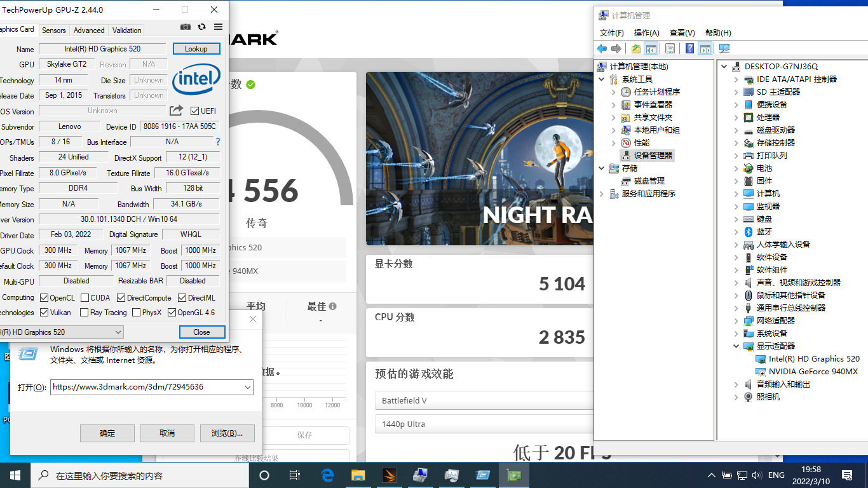Show hidden tray icons chevron

tap(712, 475)
